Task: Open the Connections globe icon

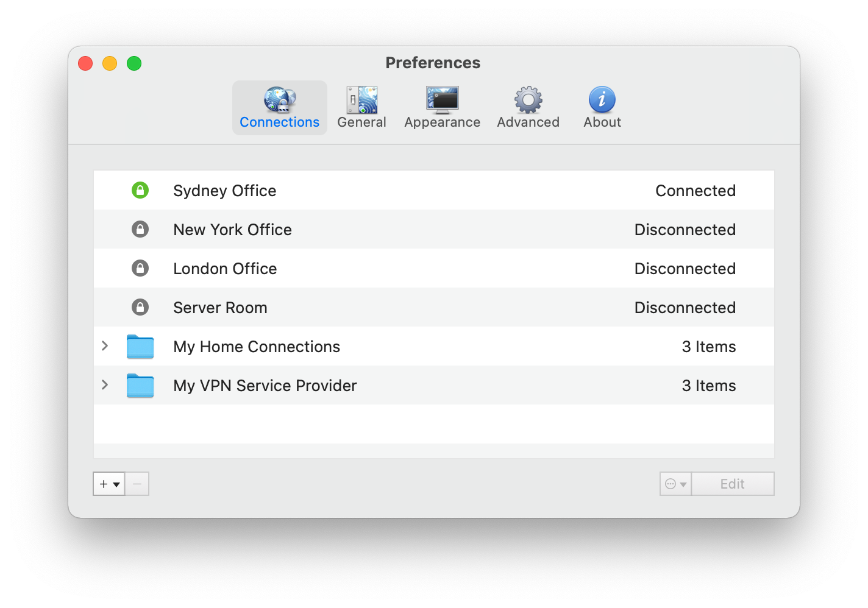Action: pos(280,100)
